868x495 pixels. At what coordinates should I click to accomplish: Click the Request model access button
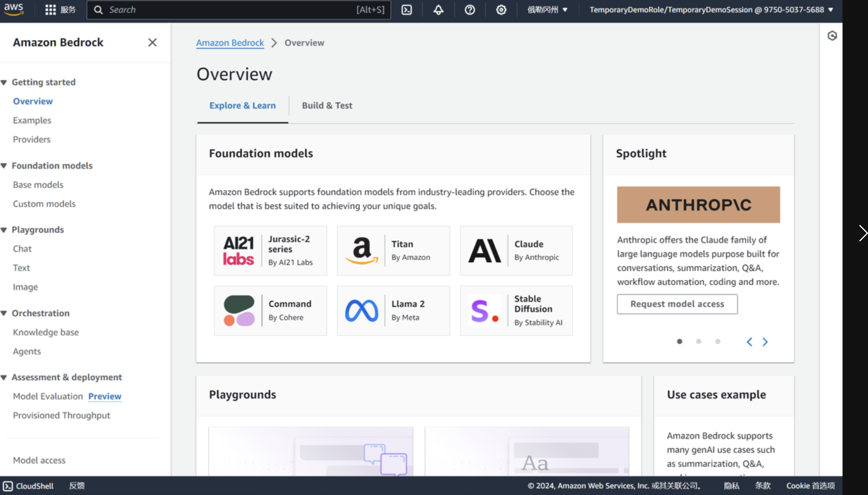tap(677, 304)
